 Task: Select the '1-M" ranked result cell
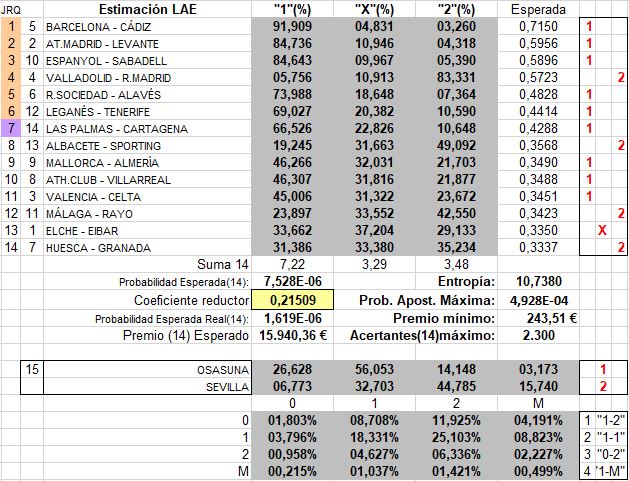[x=611, y=471]
